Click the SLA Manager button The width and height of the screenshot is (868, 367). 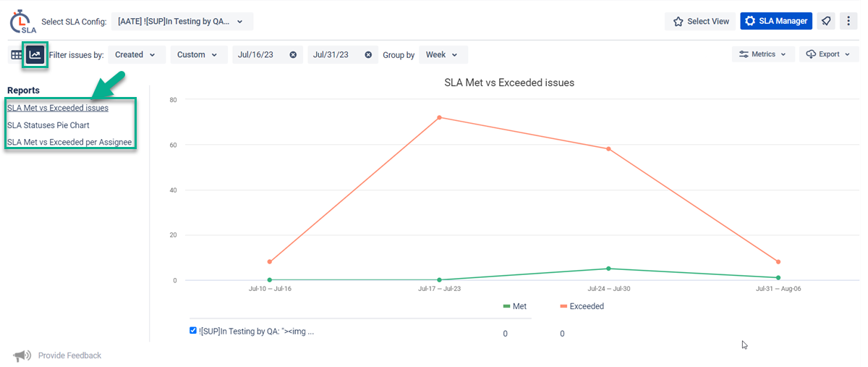point(776,21)
